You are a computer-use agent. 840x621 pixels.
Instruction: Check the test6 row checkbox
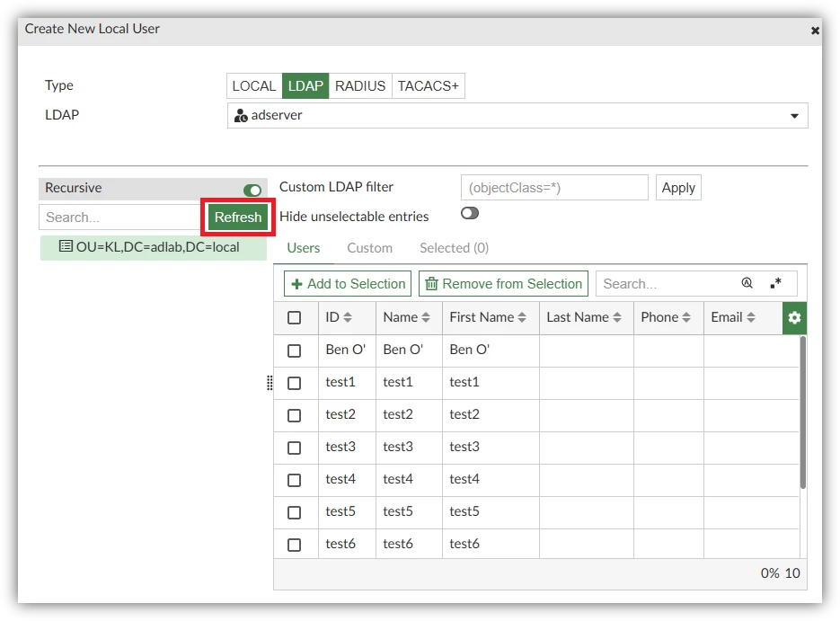tap(294, 545)
